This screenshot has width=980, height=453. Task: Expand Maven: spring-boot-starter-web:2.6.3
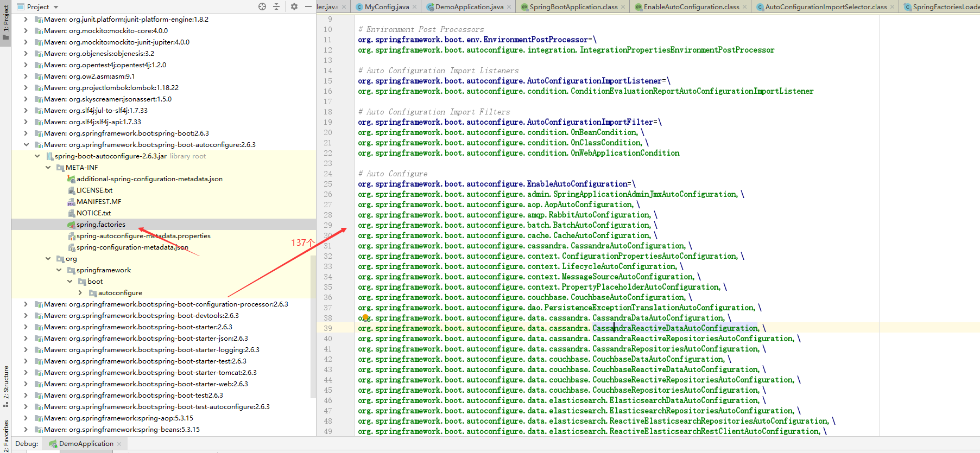point(26,384)
